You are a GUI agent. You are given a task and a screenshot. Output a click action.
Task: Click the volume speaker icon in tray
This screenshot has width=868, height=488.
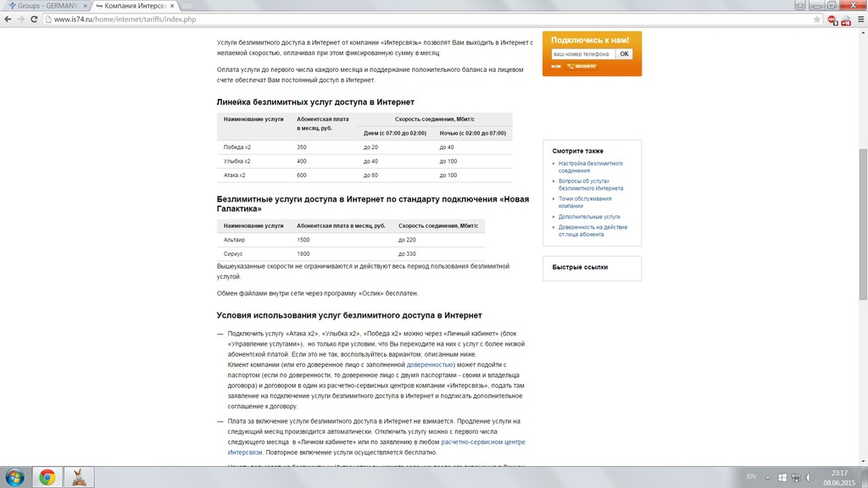810,478
